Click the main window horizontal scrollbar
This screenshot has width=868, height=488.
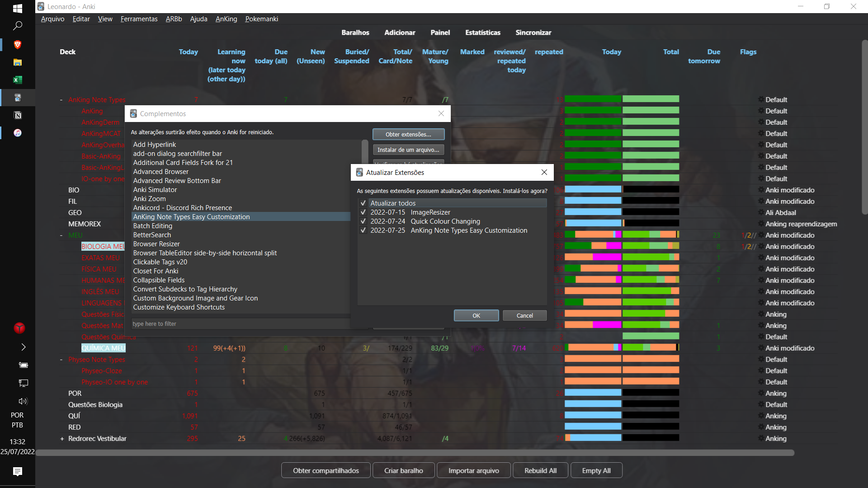[415, 453]
